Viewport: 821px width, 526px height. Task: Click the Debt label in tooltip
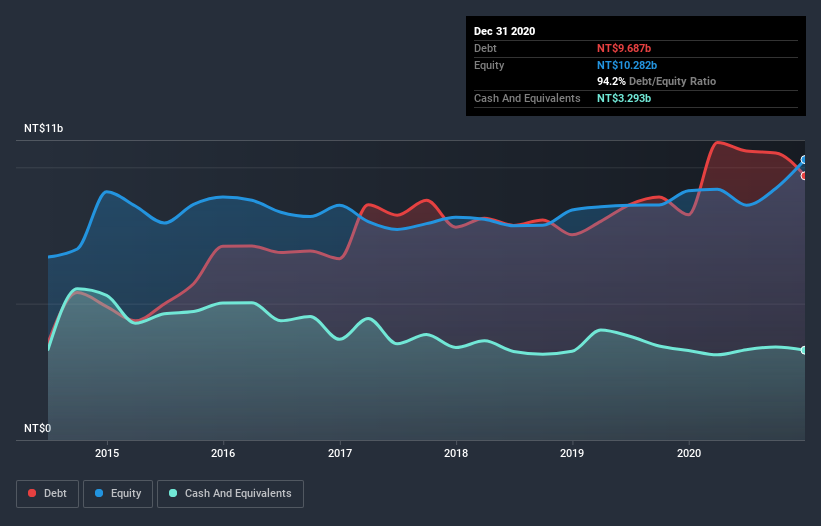click(485, 48)
